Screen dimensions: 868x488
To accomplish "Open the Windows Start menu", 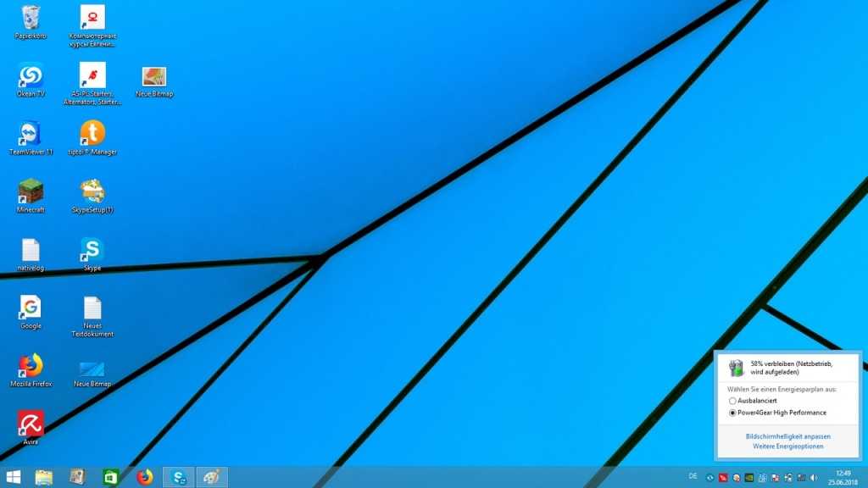I will pyautogui.click(x=14, y=477).
